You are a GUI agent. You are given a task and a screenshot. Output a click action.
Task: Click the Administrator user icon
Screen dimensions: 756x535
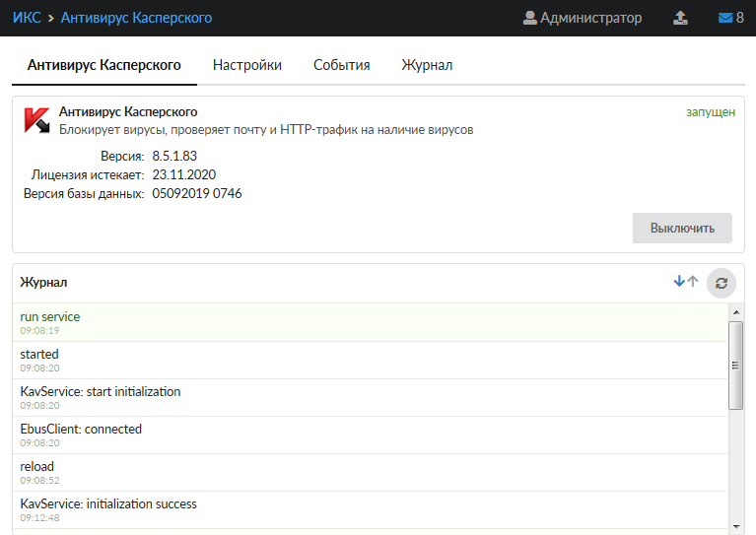point(530,18)
